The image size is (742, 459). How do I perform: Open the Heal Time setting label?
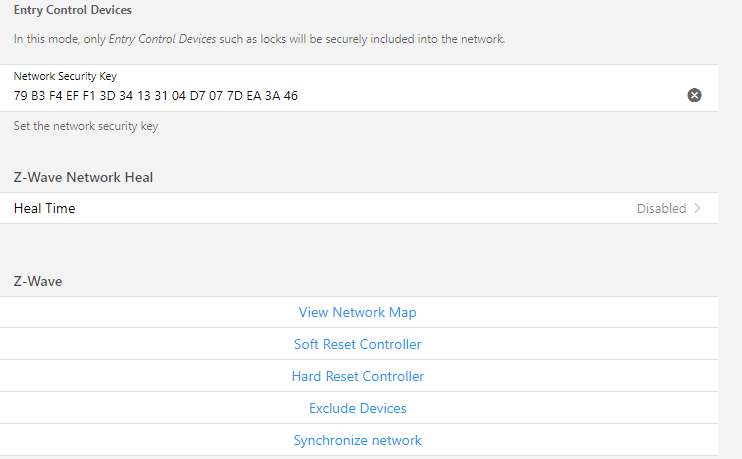coord(44,209)
